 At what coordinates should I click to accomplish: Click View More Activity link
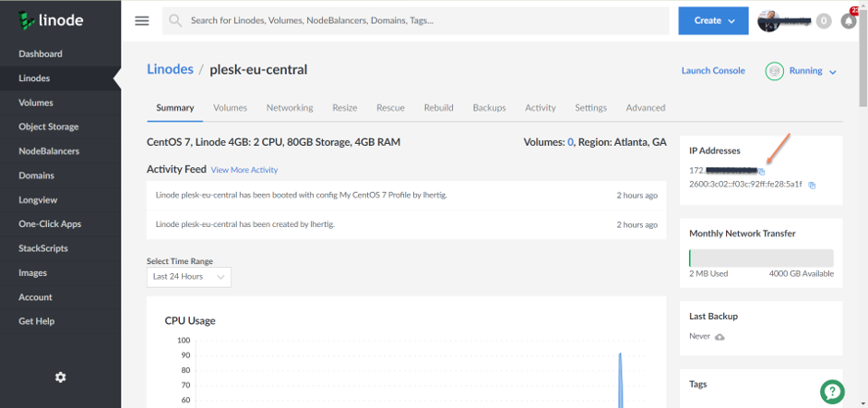click(244, 170)
